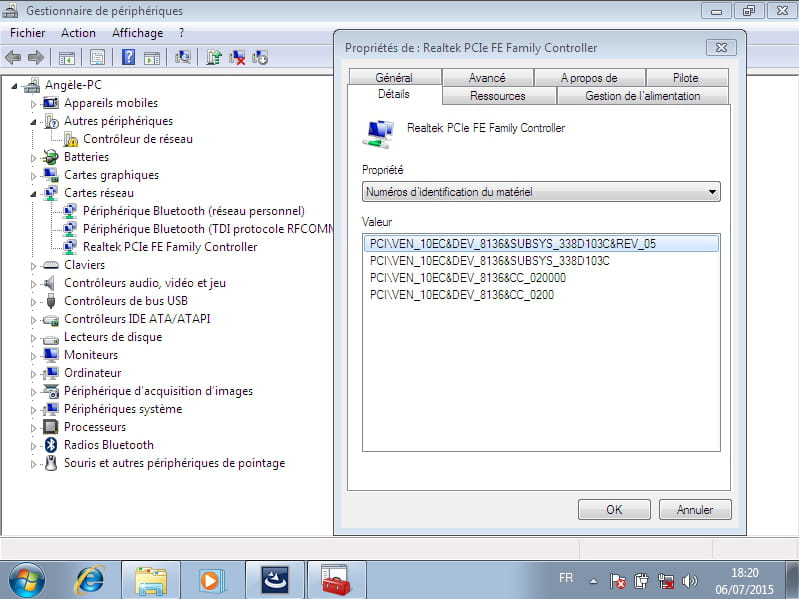Select Périphérique Bluetooth (réseau personnel)
The height and width of the screenshot is (599, 799).
coord(194,211)
